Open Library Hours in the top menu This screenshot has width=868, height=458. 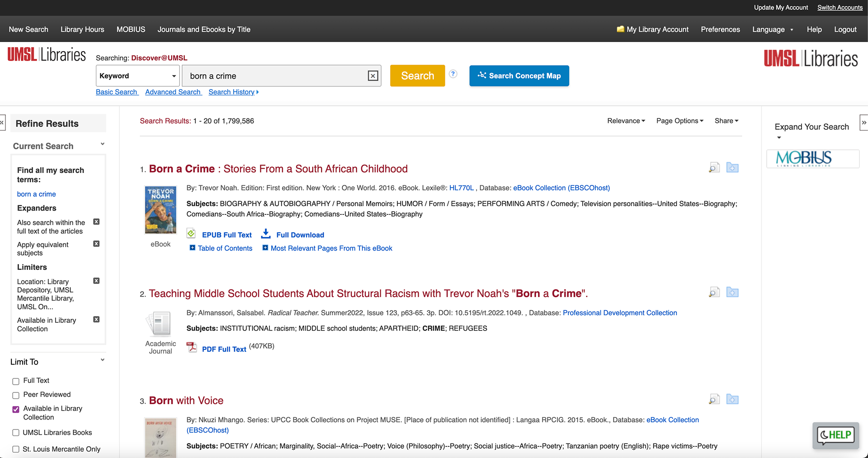82,29
